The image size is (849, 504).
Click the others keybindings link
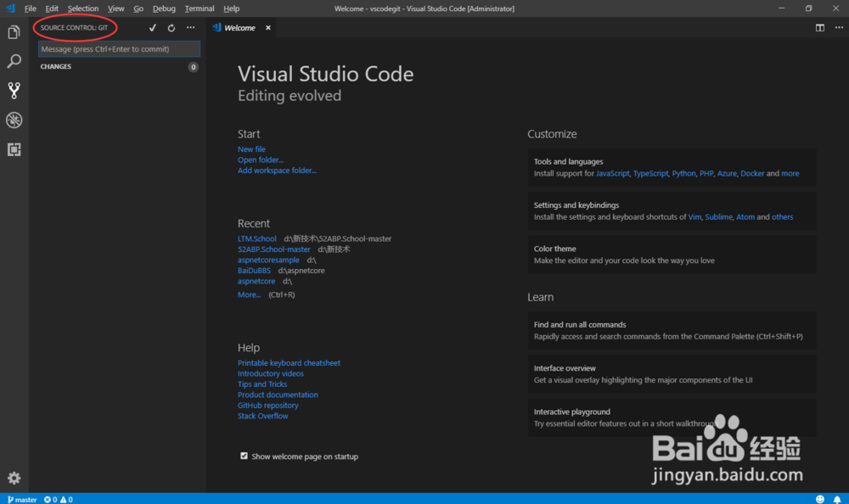click(783, 216)
